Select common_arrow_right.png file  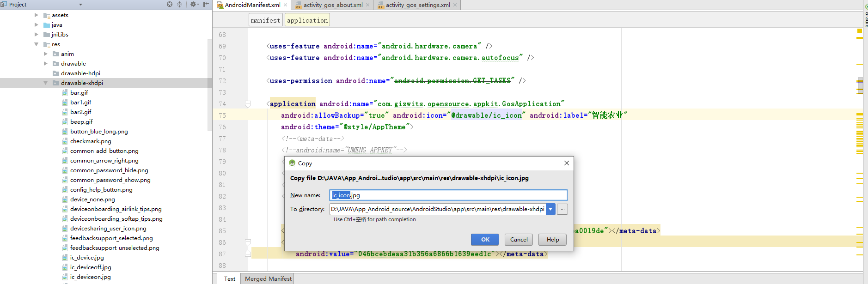104,160
